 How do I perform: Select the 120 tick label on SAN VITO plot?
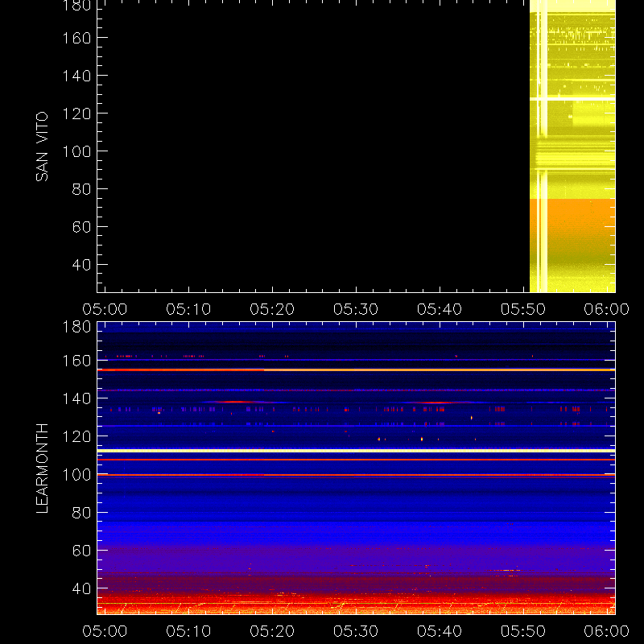(76, 114)
